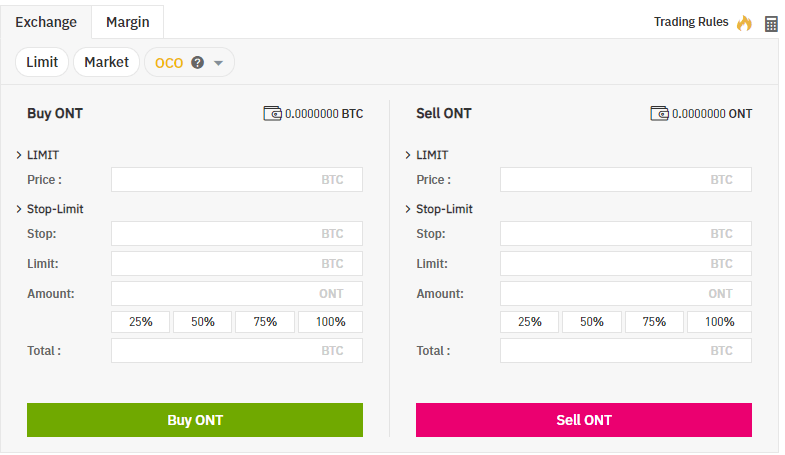Focus the Buy ONT limit Price field

236,180
